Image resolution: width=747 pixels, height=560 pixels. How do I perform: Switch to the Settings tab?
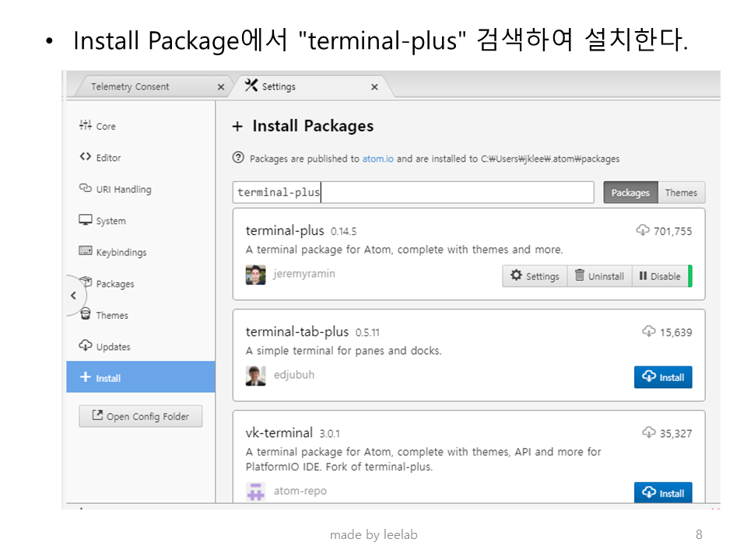(x=279, y=86)
